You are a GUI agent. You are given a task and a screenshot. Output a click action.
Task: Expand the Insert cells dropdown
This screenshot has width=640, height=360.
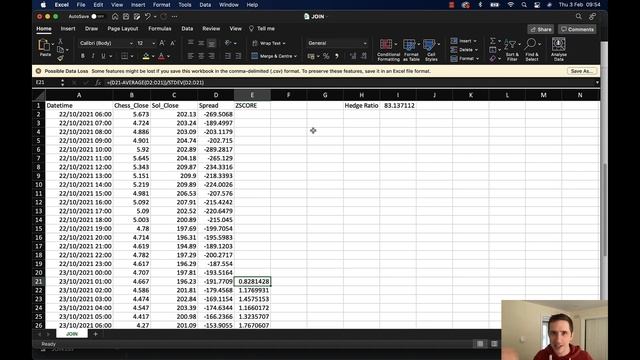click(x=475, y=41)
